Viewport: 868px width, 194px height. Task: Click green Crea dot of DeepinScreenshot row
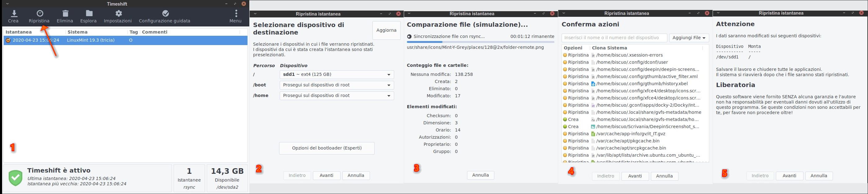[x=565, y=127]
